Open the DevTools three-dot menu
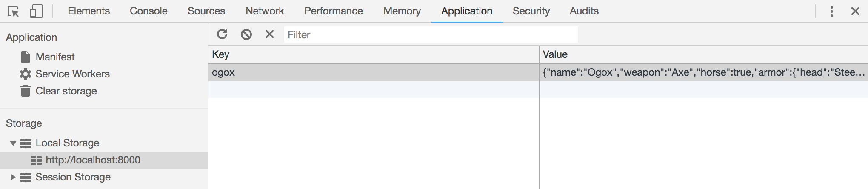Image resolution: width=868 pixels, height=189 pixels. [831, 11]
